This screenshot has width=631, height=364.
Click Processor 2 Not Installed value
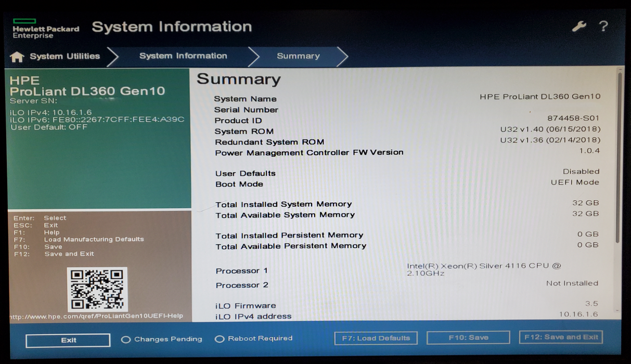[x=572, y=283]
